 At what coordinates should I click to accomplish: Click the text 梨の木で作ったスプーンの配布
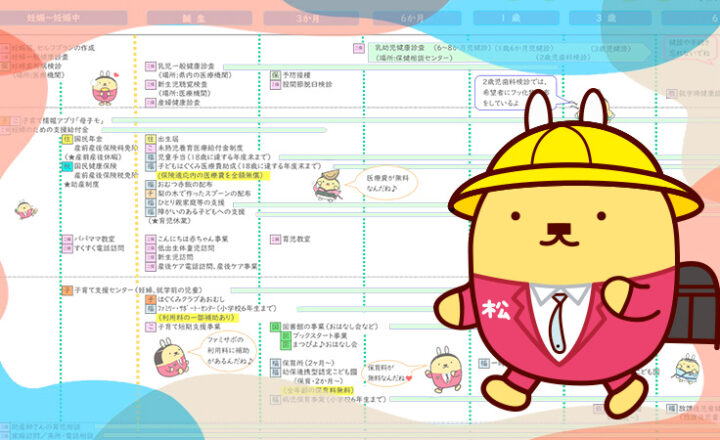pos(204,193)
